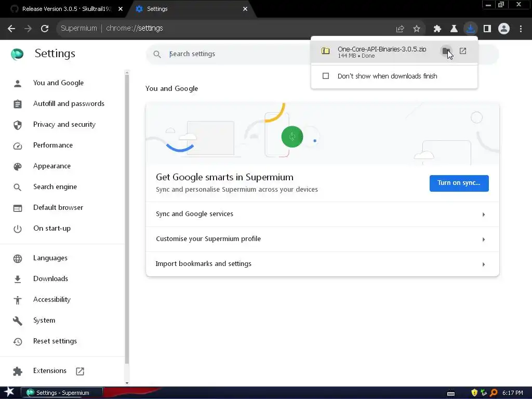Image resolution: width=532 pixels, height=399 pixels.
Task: Open the three-dot browser menu
Action: coord(521,29)
